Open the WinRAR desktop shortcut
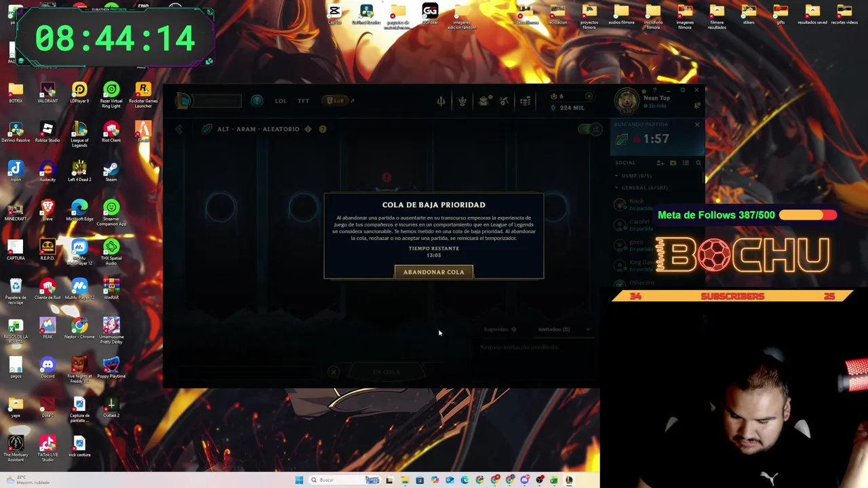 tap(111, 290)
